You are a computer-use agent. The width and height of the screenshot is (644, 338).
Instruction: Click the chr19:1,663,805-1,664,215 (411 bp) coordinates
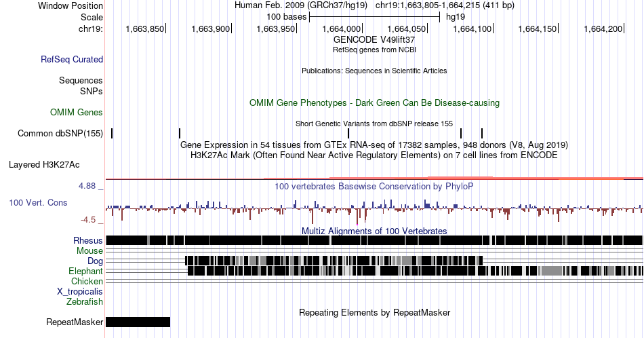(x=445, y=5)
